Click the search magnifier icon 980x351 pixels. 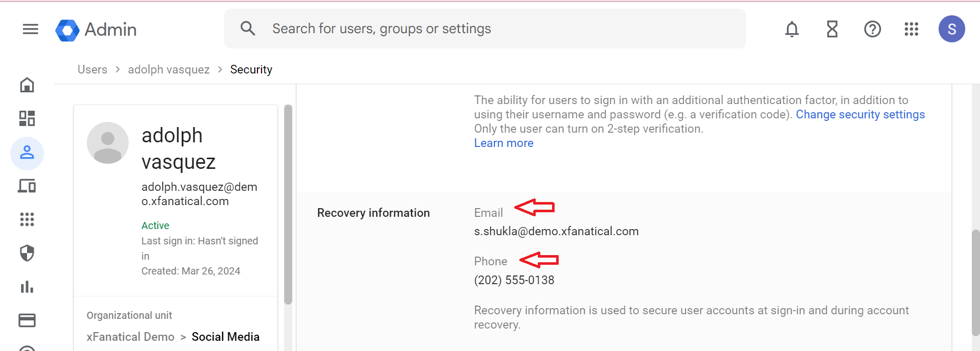[248, 28]
